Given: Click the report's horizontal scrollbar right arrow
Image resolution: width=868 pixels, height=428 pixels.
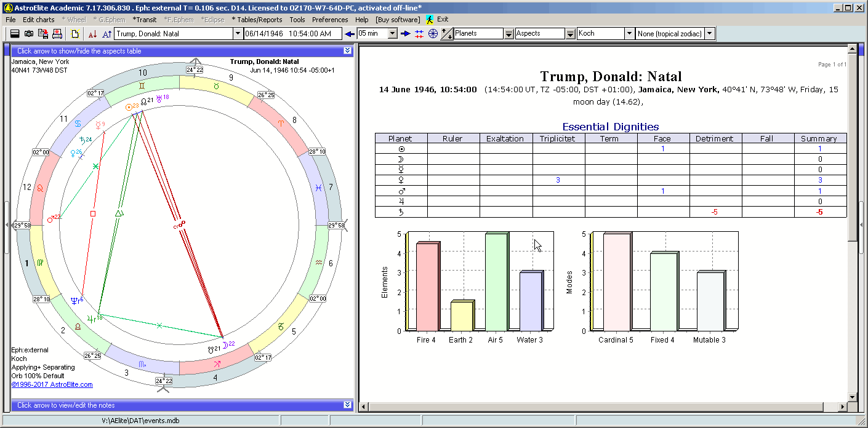Looking at the screenshot, I should click(843, 406).
